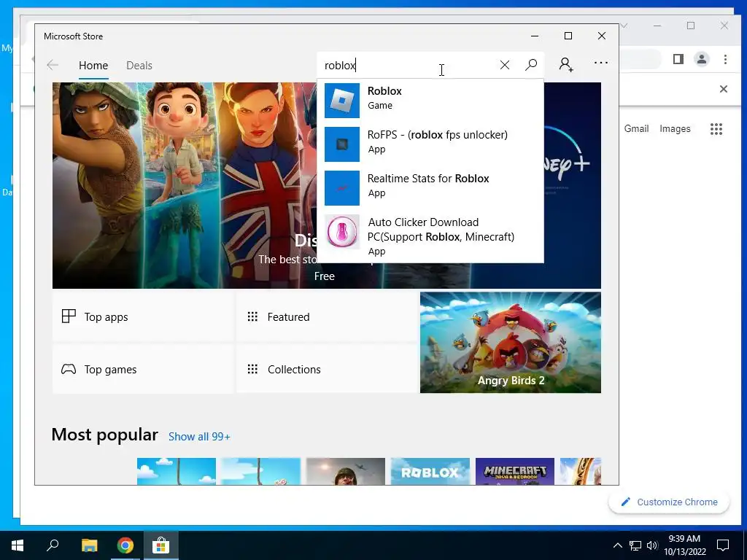Minimize the Microsoft Store window

[x=535, y=36]
